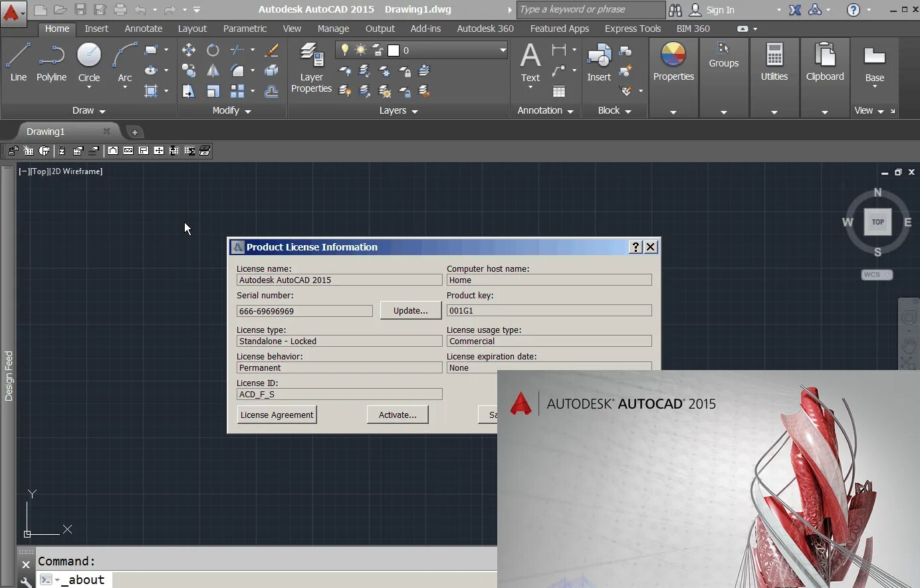The width and height of the screenshot is (920, 588).
Task: Click the Insert block icon
Action: pos(599,62)
